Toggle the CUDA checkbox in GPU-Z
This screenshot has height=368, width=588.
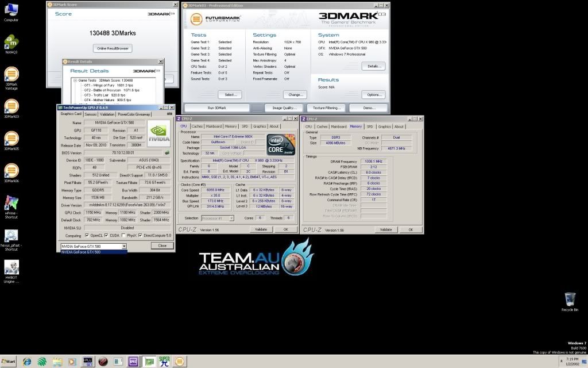pyautogui.click(x=107, y=235)
